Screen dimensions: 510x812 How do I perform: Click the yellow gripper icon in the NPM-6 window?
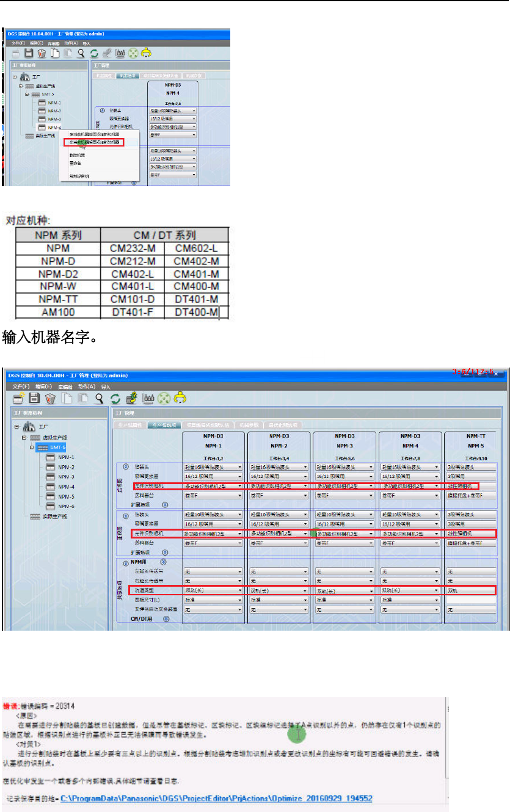(x=180, y=397)
